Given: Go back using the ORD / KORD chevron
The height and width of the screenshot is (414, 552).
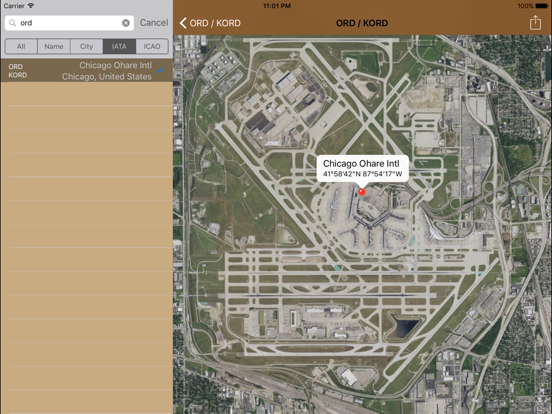Looking at the screenshot, I should tap(210, 23).
